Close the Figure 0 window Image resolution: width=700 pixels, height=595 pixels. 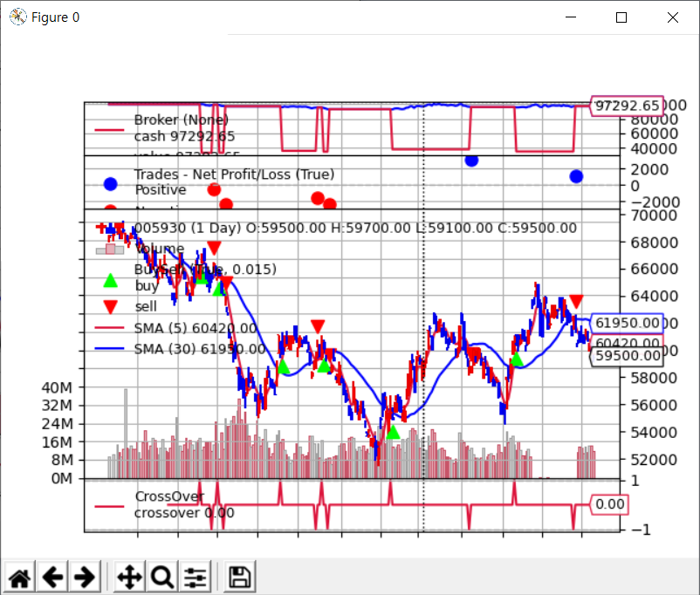point(673,17)
